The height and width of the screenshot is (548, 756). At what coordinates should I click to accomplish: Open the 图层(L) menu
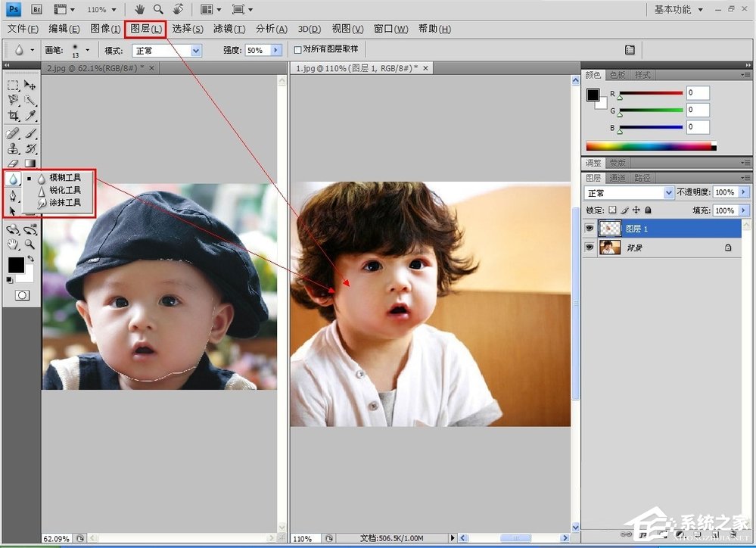coord(145,29)
